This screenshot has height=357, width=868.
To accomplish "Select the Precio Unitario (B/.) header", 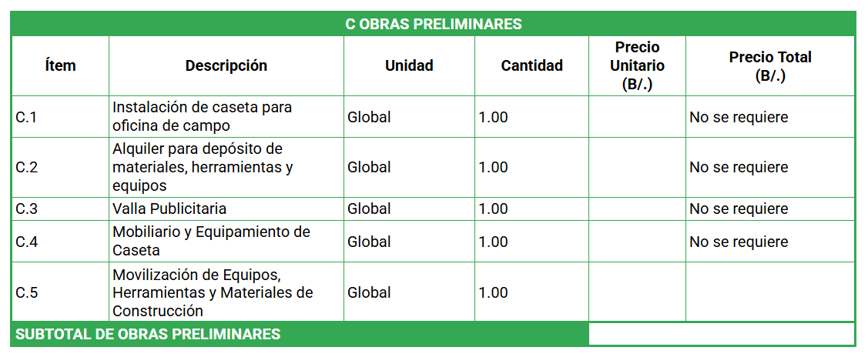I will [x=637, y=65].
